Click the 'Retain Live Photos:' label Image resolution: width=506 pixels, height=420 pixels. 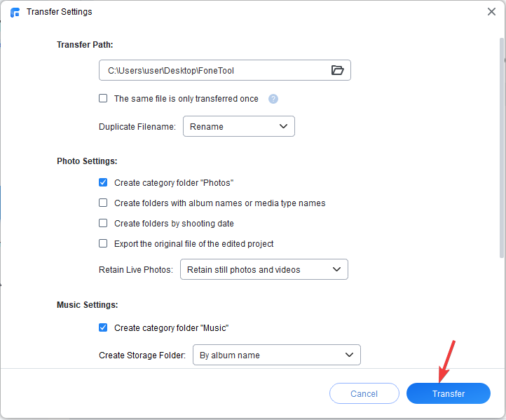tap(136, 269)
